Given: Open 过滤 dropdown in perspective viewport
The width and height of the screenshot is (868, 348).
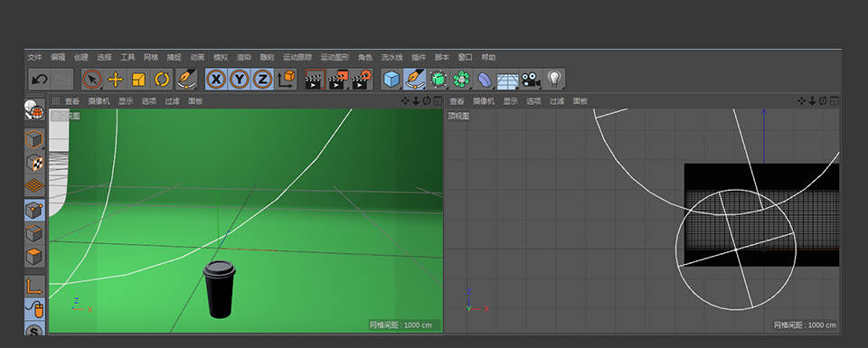Looking at the screenshot, I should click(x=172, y=101).
